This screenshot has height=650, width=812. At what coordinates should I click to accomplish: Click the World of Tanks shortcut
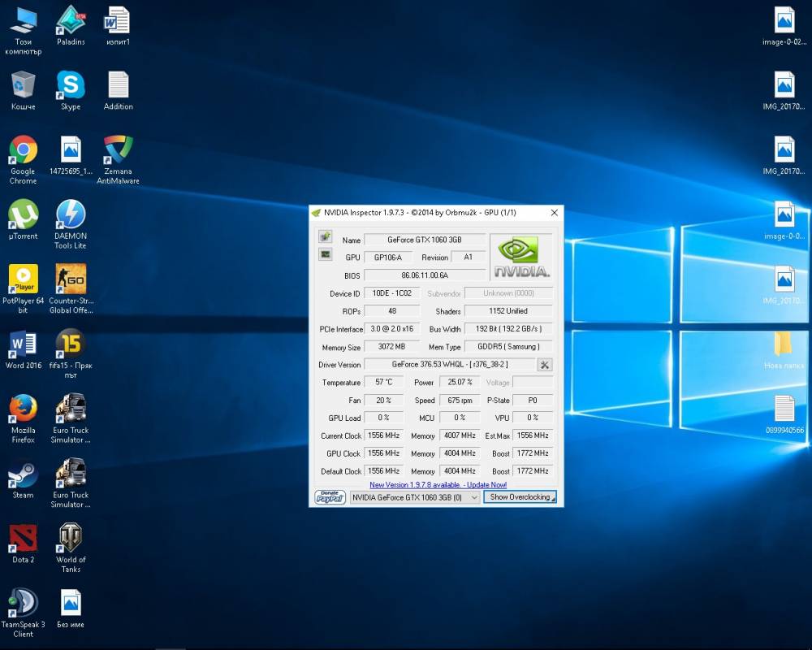(71, 548)
